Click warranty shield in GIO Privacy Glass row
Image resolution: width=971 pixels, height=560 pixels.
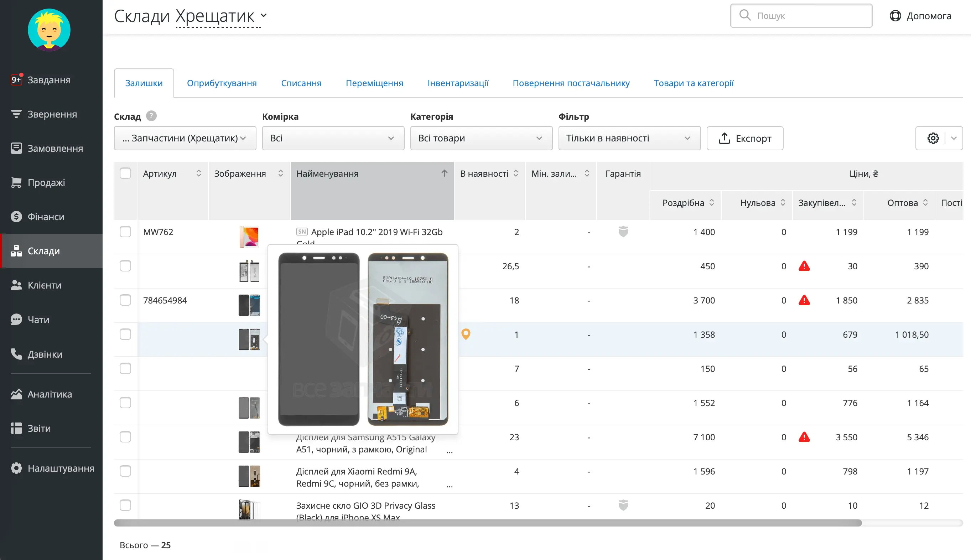point(623,505)
